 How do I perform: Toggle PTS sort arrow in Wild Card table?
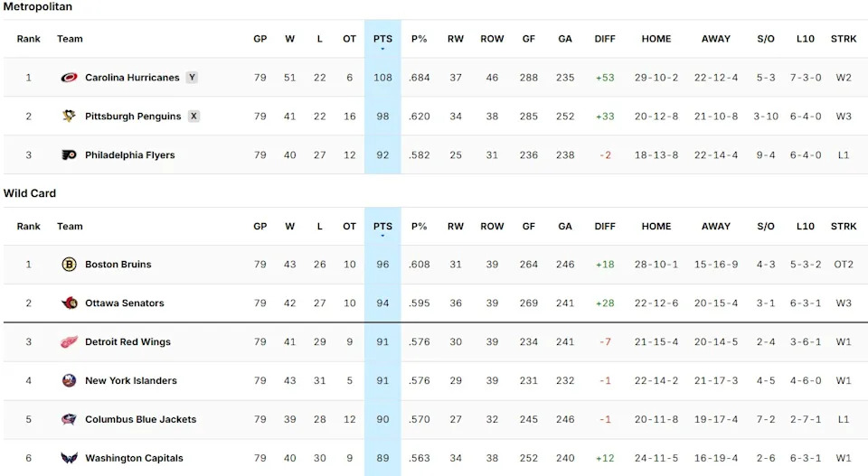pos(382,236)
